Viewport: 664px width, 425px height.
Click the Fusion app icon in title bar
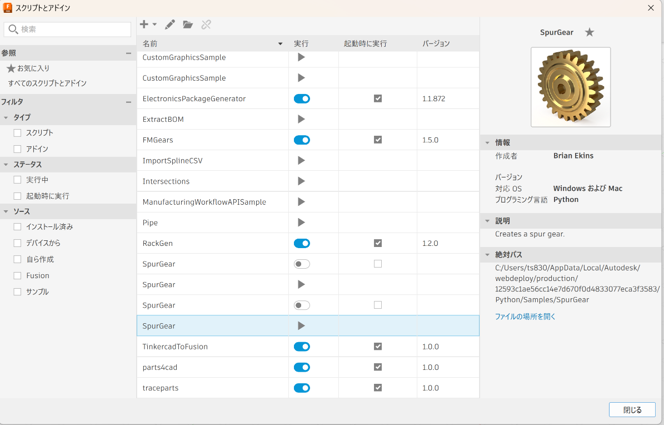7,8
